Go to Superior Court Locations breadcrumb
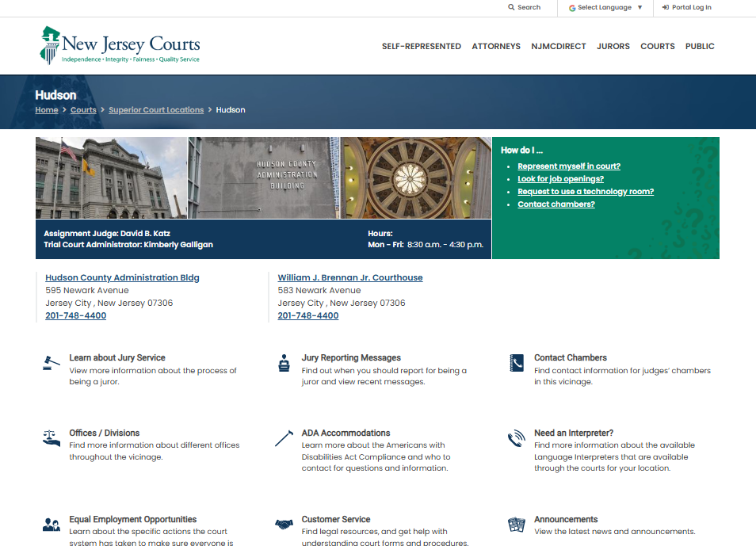Screen dimensions: 756x546 [x=156, y=110]
